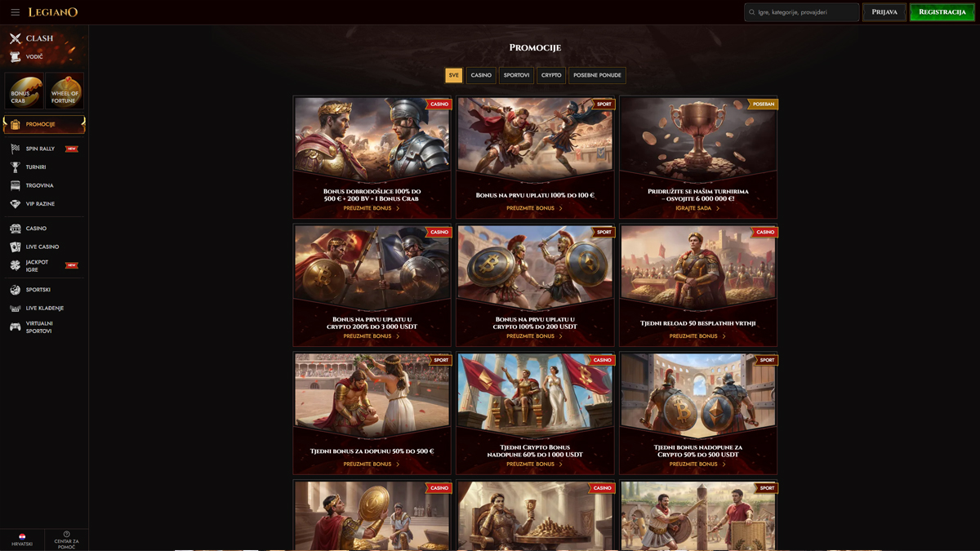Open the Wheel of Fortune icon
The height and width of the screenshot is (551, 980).
coord(65,91)
